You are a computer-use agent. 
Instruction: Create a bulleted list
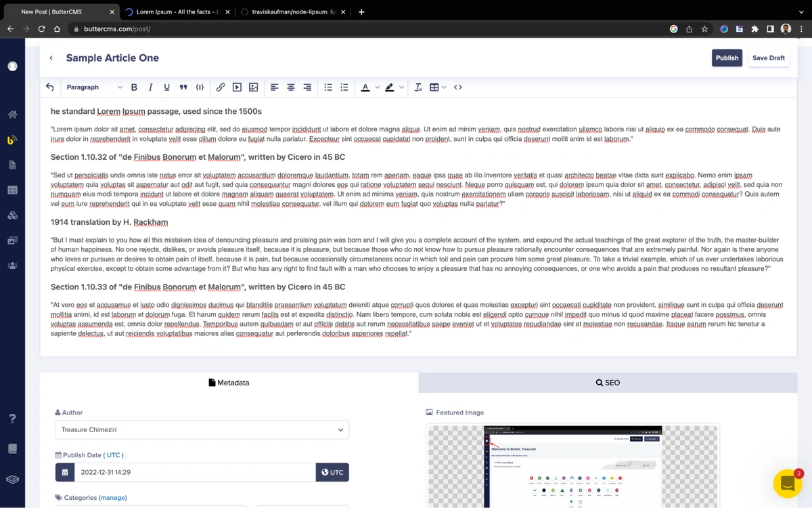pyautogui.click(x=328, y=87)
